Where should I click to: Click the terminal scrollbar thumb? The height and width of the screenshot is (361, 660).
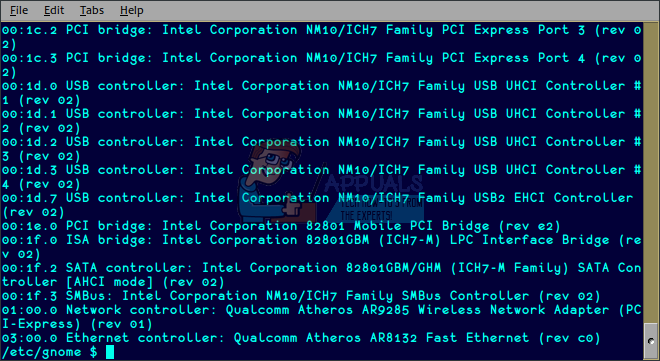(651, 340)
